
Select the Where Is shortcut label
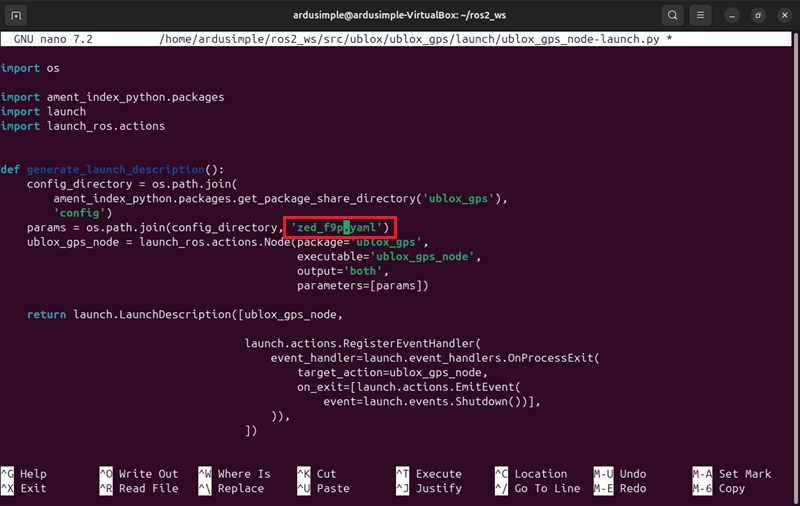pos(244,474)
